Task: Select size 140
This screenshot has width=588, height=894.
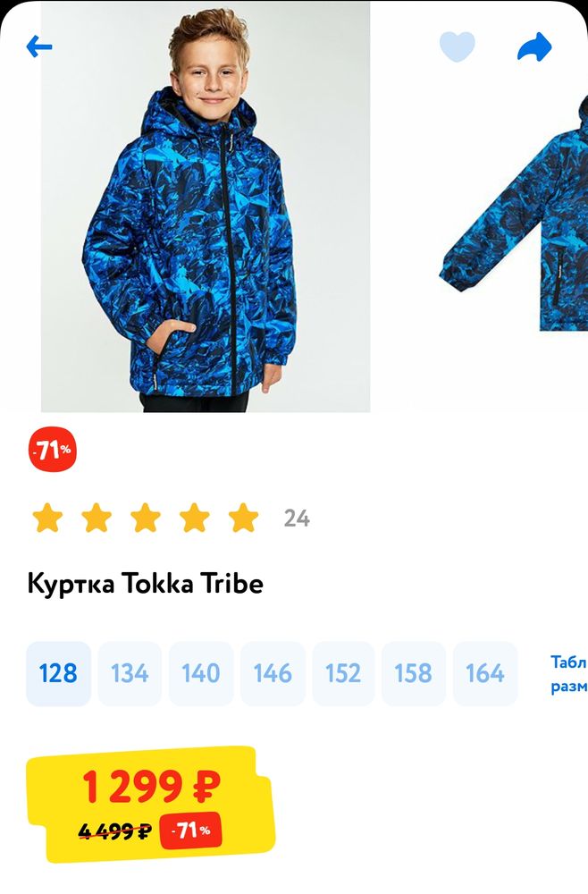Action: (200, 673)
